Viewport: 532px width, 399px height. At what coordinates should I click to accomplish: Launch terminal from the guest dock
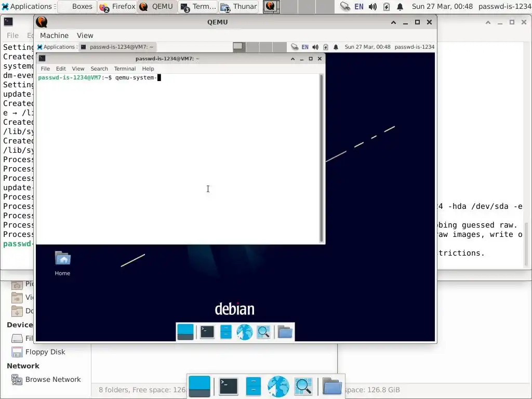pos(207,332)
